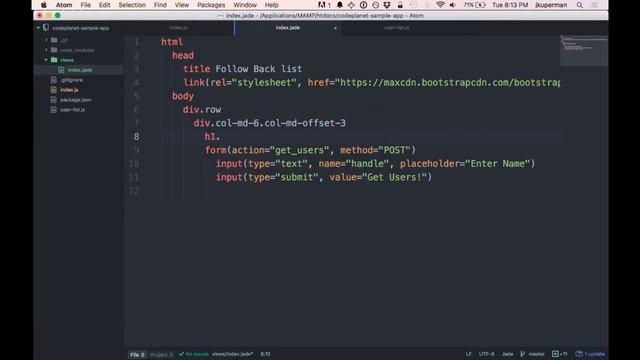Collapse the views folder

point(46,60)
